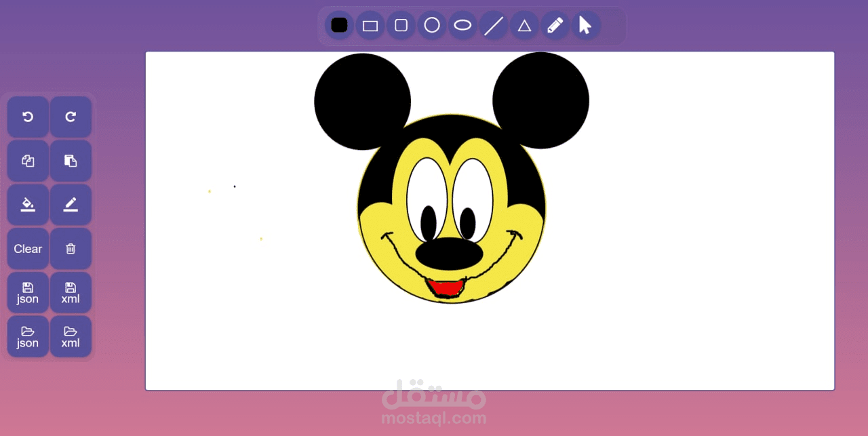Image resolution: width=868 pixels, height=436 pixels.
Task: Activate the edit pen tool
Action: (x=71, y=204)
